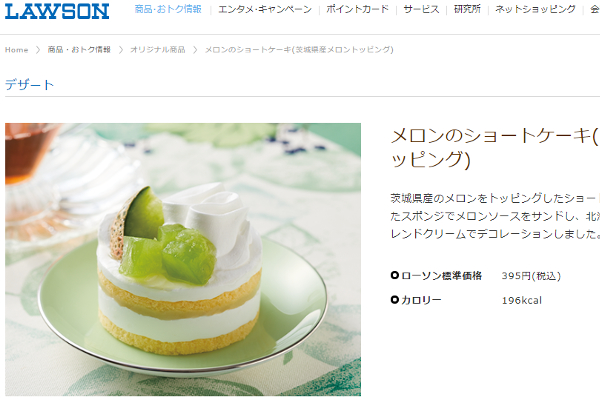The width and height of the screenshot is (600, 400).
Task: Click the メロンのショートケーキ breadcrumb text
Action: (299, 50)
